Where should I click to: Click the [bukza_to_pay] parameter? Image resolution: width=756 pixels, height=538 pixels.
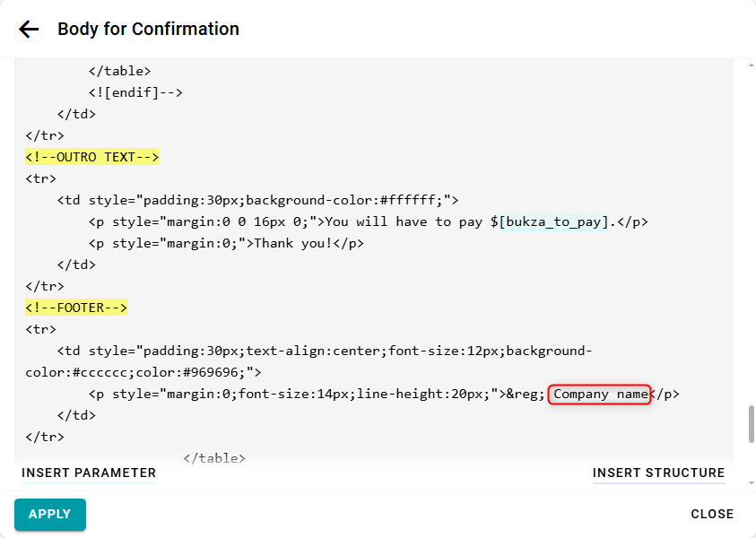[x=555, y=221]
